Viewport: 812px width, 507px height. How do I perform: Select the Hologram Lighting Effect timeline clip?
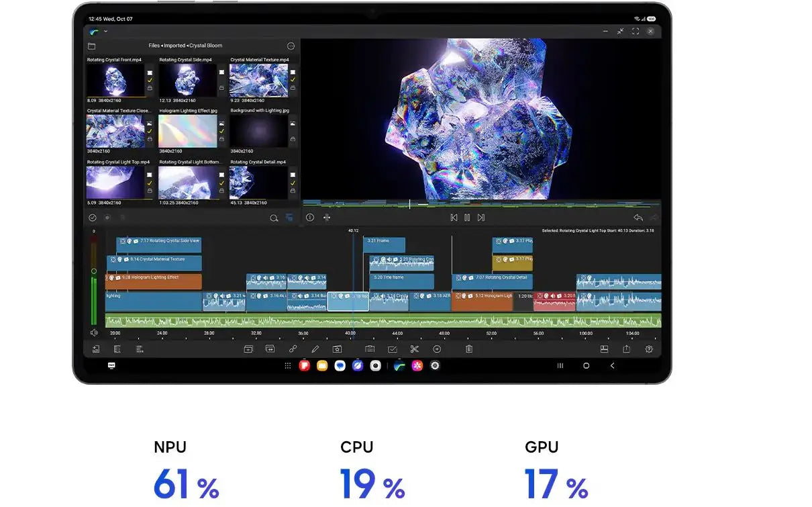pos(154,281)
